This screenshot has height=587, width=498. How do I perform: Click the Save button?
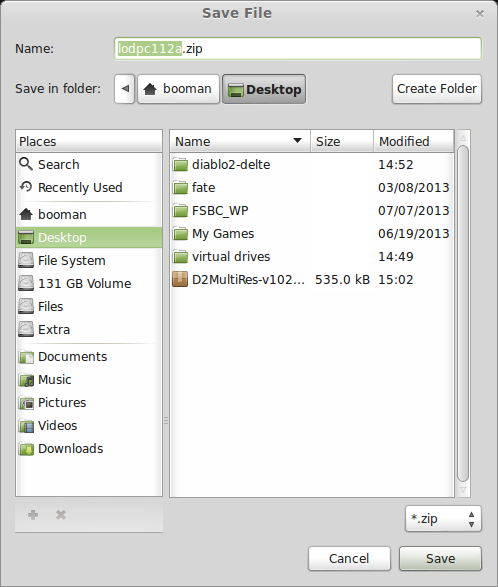(440, 559)
